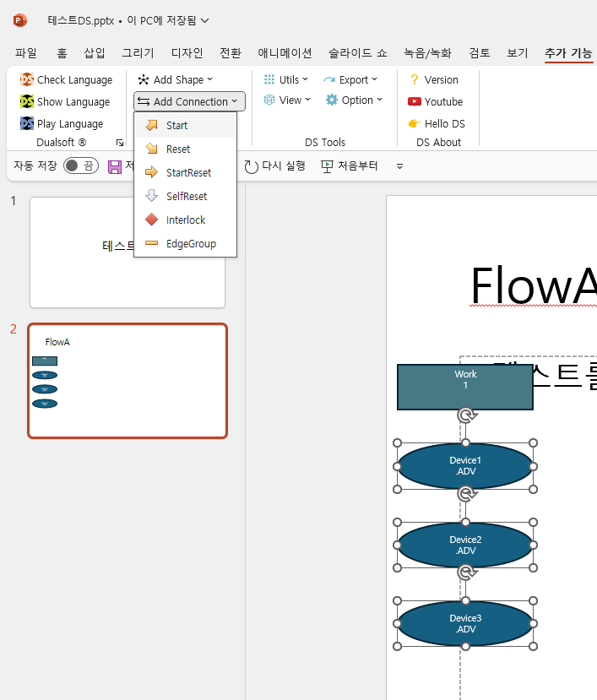The image size is (597, 700).
Task: Open the Youtube link icon
Action: (x=415, y=102)
